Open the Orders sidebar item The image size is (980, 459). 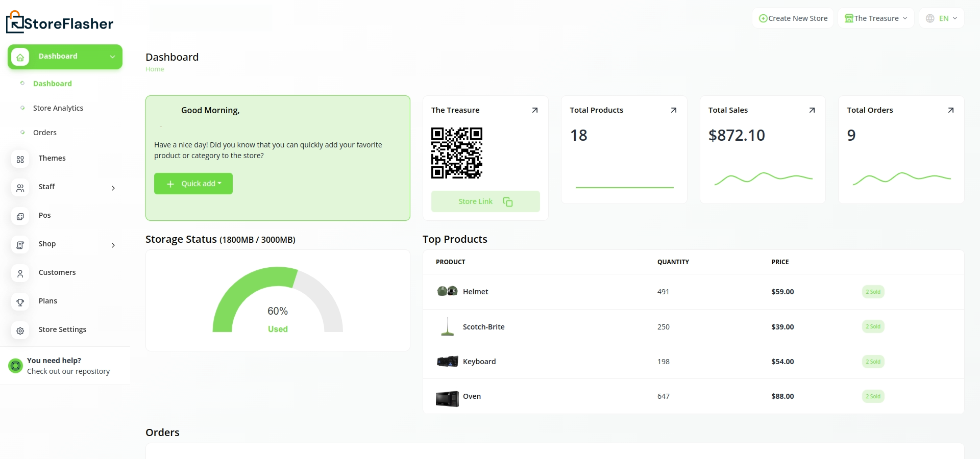click(45, 133)
